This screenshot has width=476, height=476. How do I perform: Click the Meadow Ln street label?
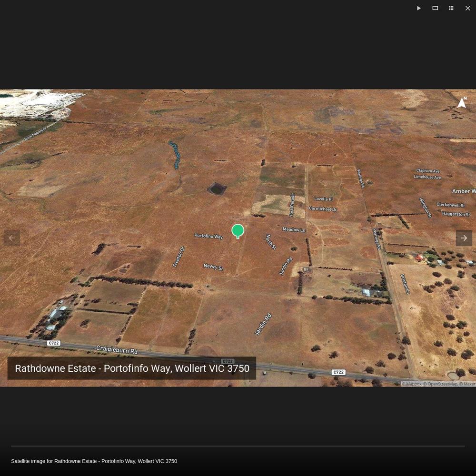[294, 229]
